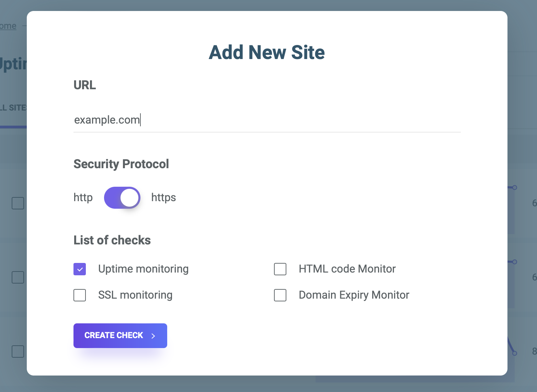Enable the SSL monitoring checkbox
The height and width of the screenshot is (392, 537).
pos(80,295)
